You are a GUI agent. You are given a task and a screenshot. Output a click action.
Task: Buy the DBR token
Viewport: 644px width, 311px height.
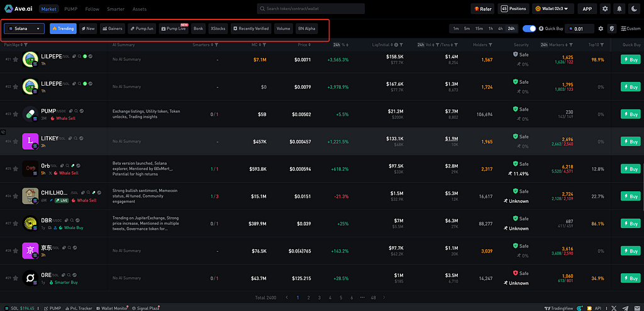[630, 223]
